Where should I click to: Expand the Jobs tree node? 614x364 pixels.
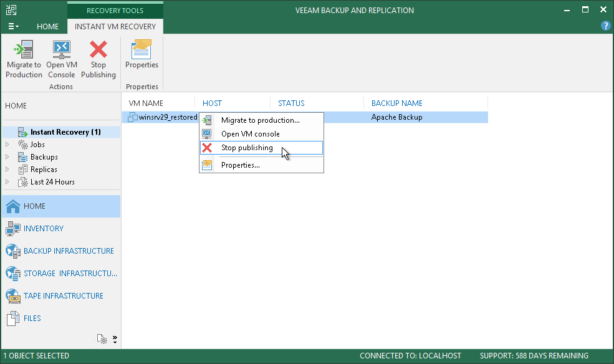click(7, 145)
